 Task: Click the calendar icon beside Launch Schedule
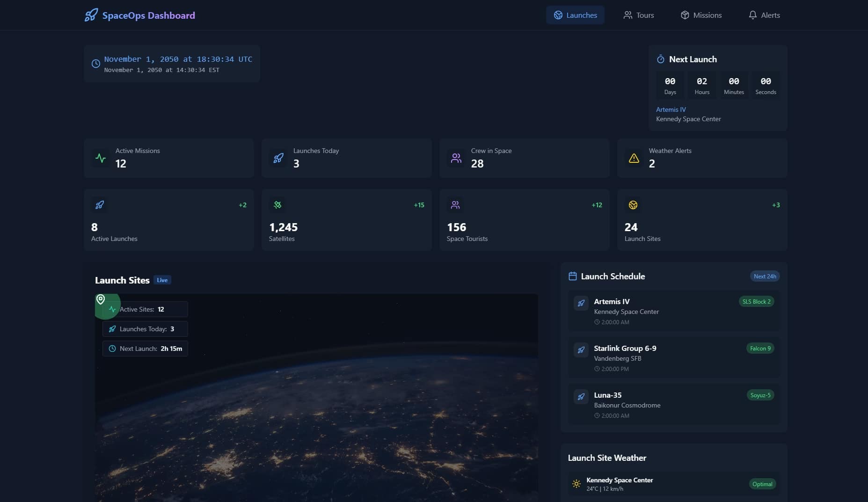(x=572, y=276)
